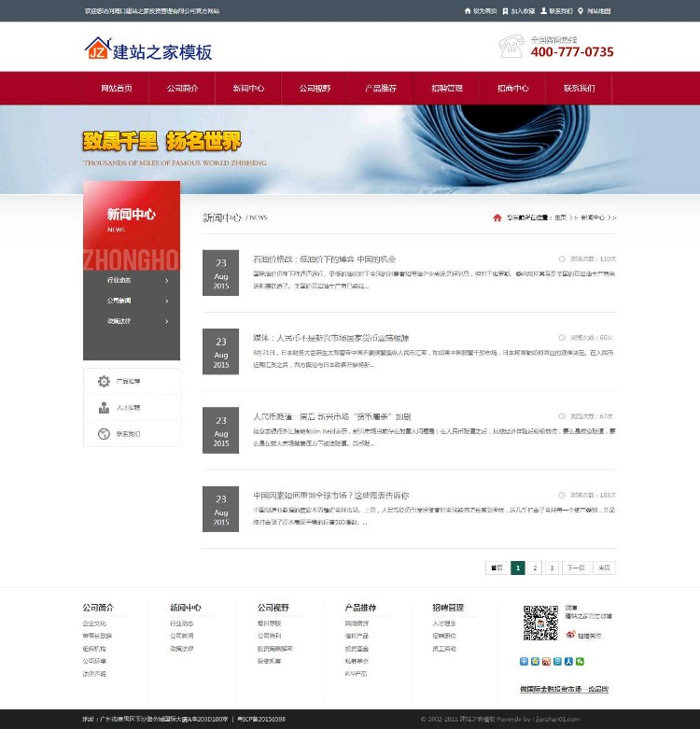Click the home icon for 设为首页
The height and width of the screenshot is (729, 700).
(x=468, y=10)
